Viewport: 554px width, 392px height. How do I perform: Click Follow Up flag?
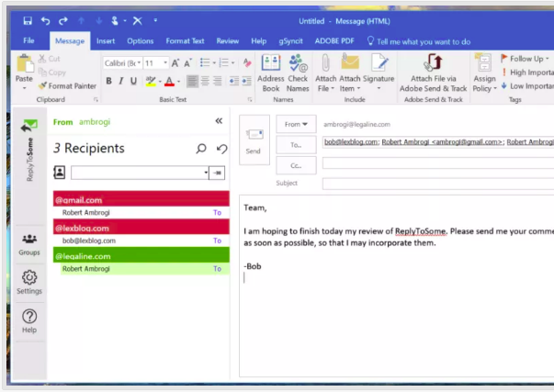coord(525,59)
